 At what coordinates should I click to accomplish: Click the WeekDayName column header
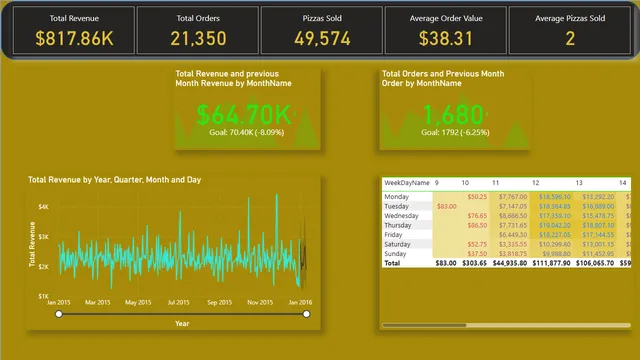pos(407,183)
